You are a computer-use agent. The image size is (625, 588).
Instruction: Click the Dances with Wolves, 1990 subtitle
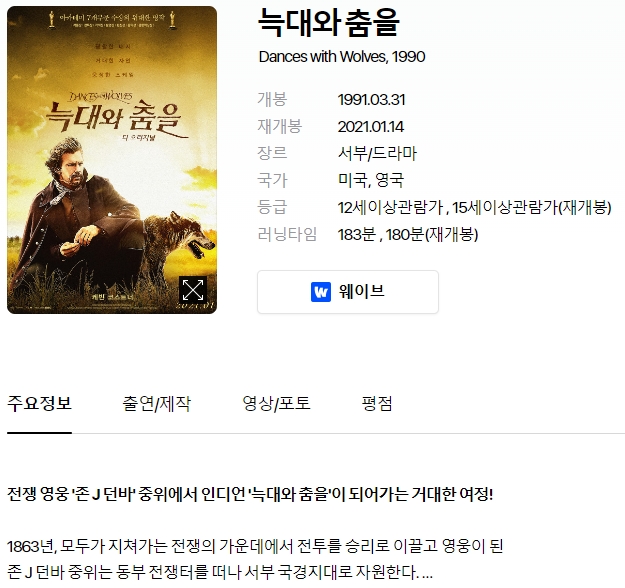(342, 57)
